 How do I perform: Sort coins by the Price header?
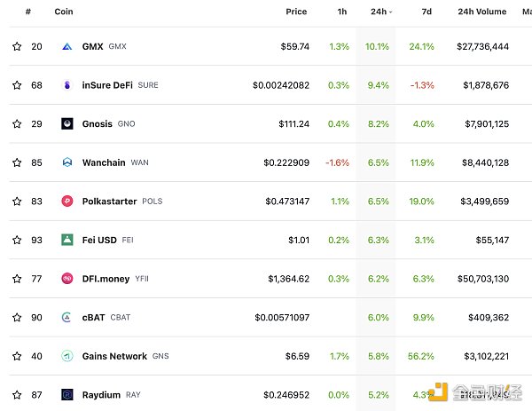coord(296,12)
